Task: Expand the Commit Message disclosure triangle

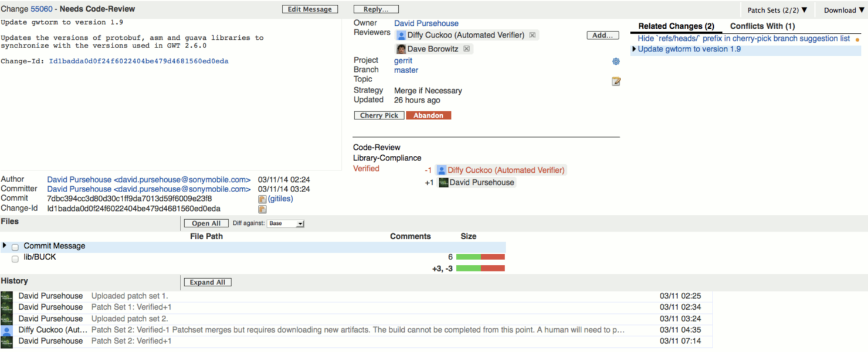Action: [x=5, y=246]
